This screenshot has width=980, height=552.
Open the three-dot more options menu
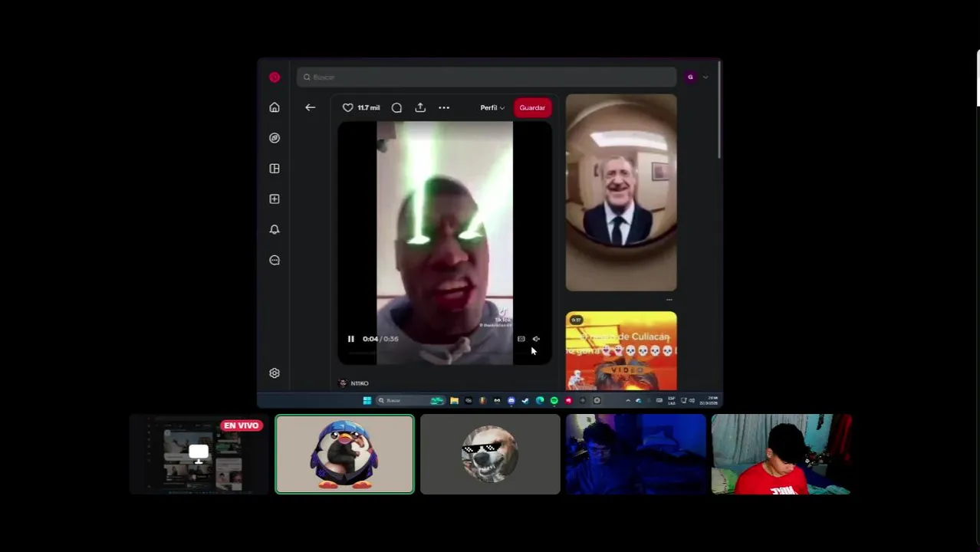[444, 107]
